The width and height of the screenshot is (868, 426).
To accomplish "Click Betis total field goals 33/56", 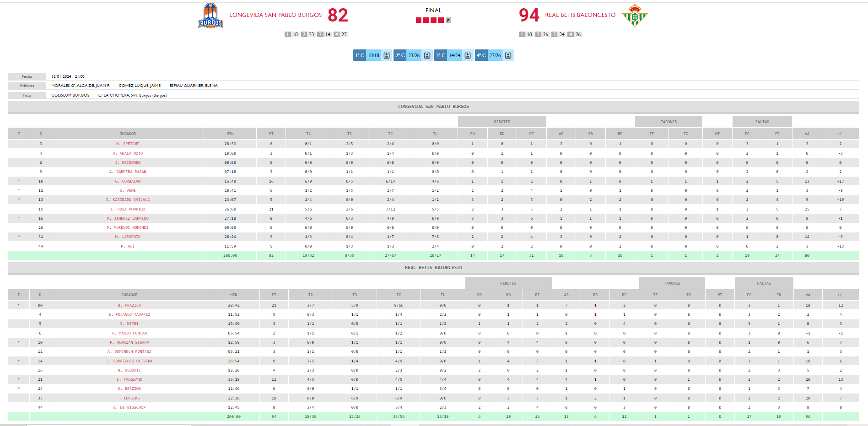I will click(x=399, y=416).
